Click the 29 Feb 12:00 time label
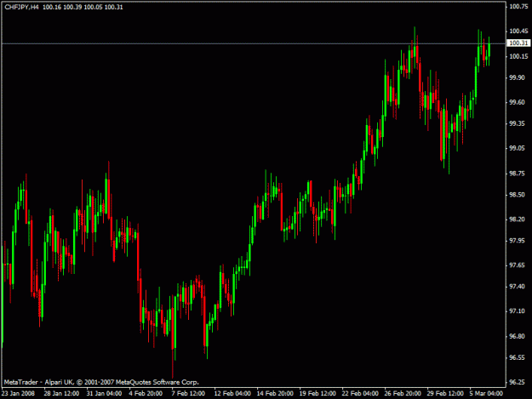532x399 pixels. pos(445,393)
